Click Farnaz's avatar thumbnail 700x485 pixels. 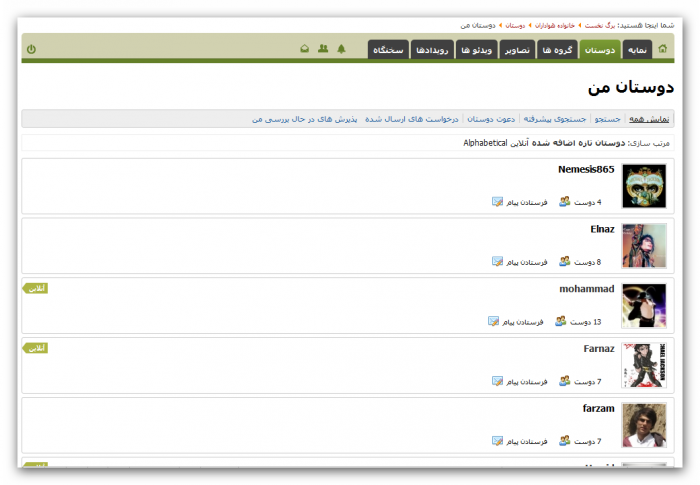(x=644, y=365)
